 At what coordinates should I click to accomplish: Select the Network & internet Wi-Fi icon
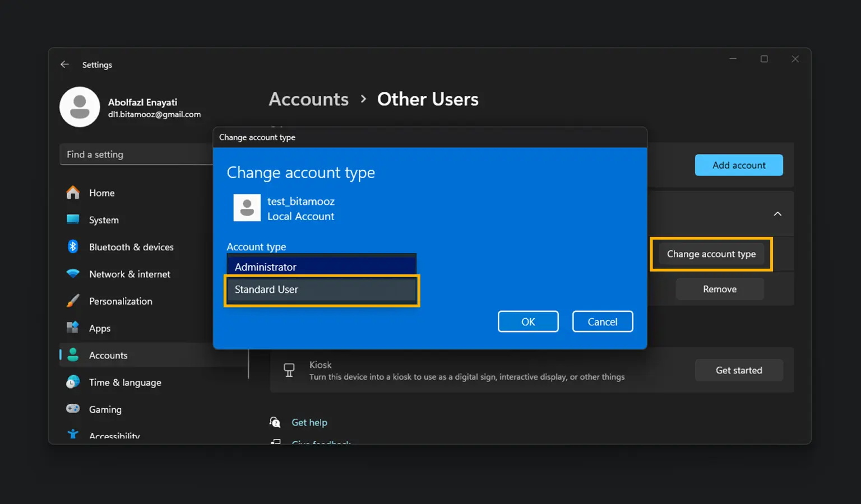click(73, 274)
